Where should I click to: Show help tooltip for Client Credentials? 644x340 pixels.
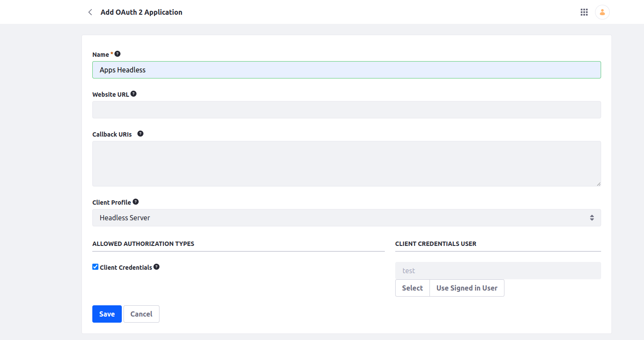(156, 267)
